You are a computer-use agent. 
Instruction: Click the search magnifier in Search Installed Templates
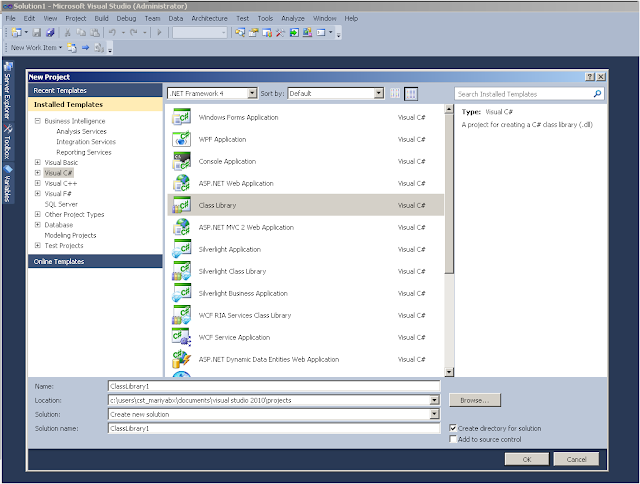(x=597, y=94)
